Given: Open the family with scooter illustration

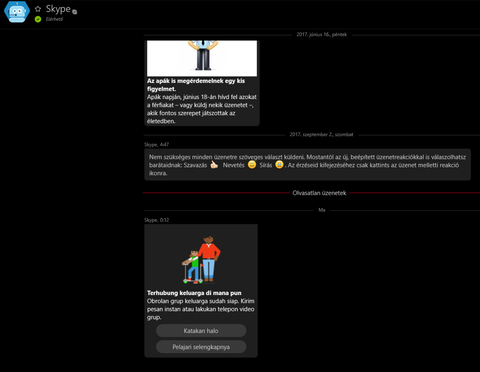Looking at the screenshot, I should 201,260.
